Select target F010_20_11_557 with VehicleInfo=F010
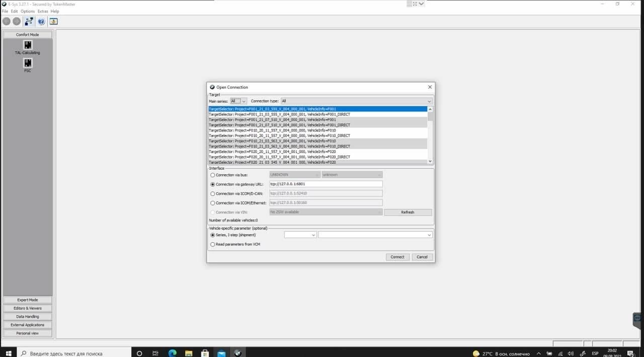Image resolution: width=644 pixels, height=357 pixels. click(x=318, y=130)
